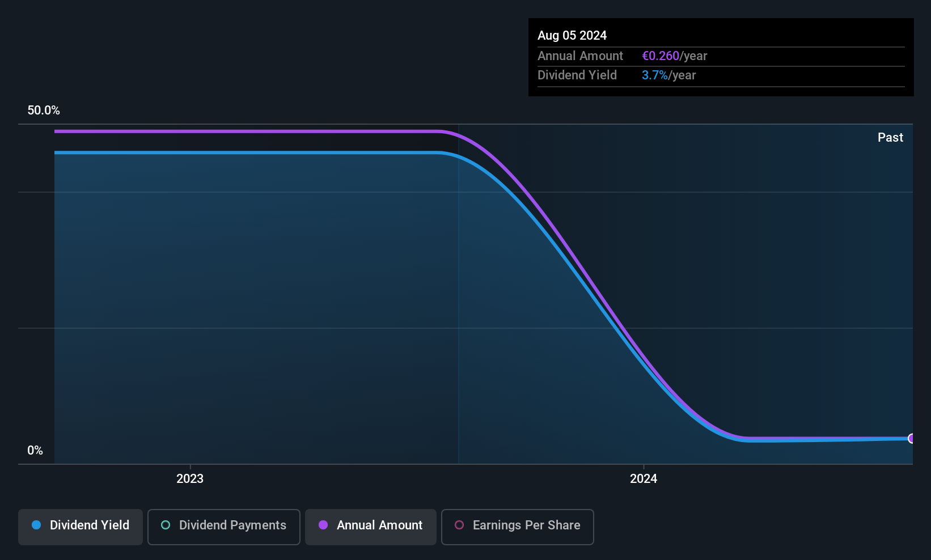This screenshot has height=560, width=931.
Task: Click the 50.0% y-axis label
Action: coord(44,110)
